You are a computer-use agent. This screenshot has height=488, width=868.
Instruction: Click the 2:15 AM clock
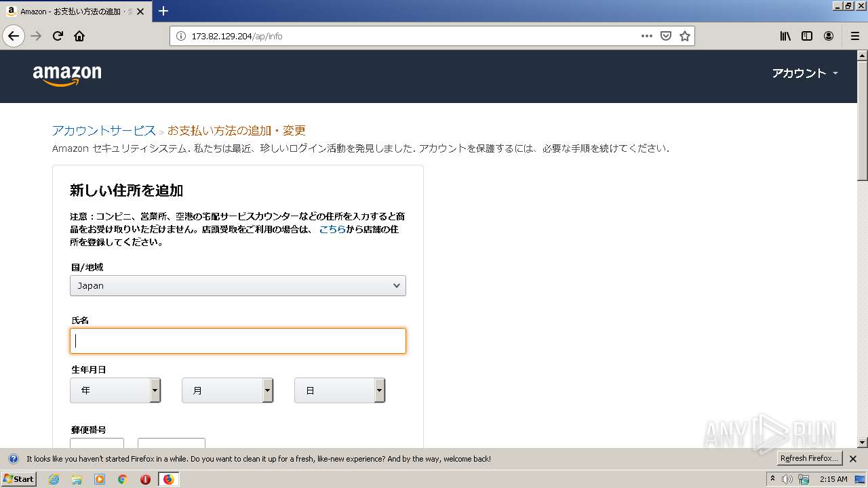click(833, 479)
